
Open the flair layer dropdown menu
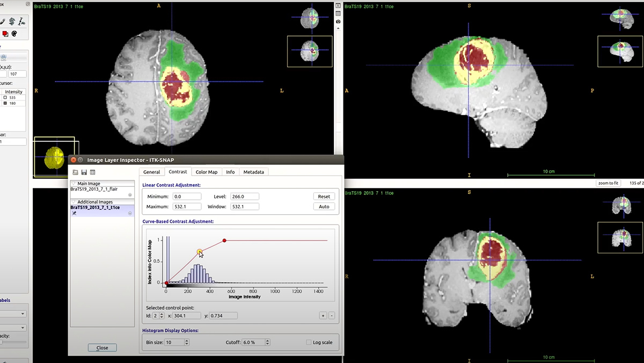coord(130,195)
